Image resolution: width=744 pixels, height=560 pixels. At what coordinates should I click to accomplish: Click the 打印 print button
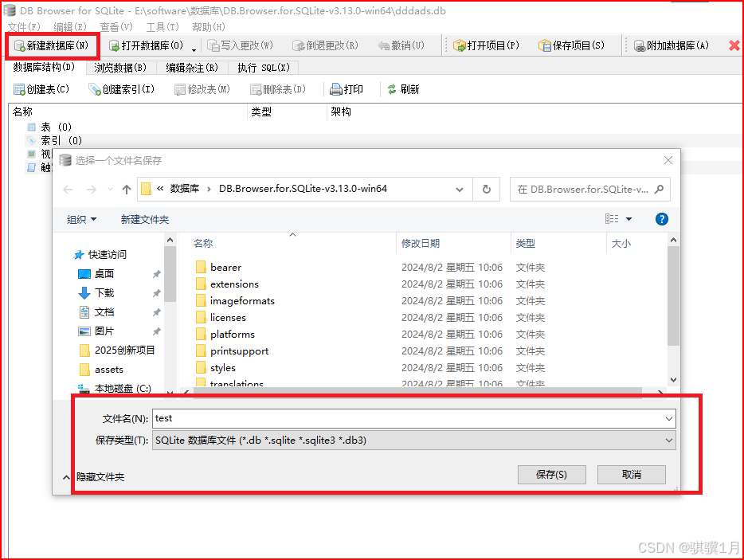pyautogui.click(x=347, y=89)
